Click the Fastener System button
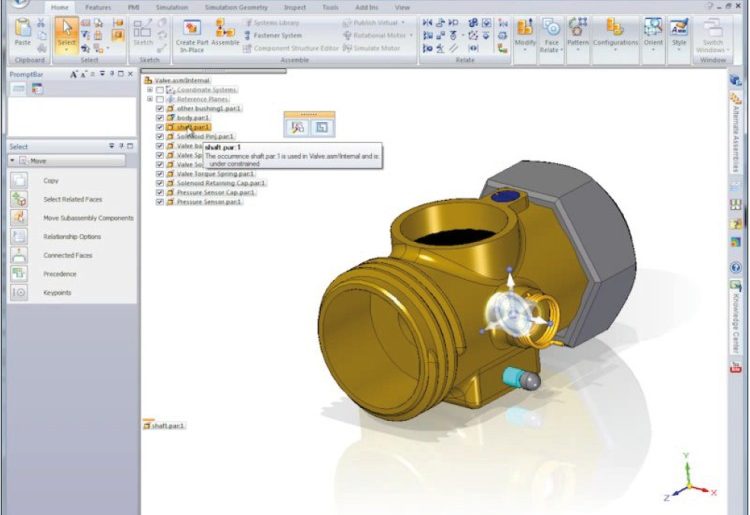Viewport: 750px width, 515px height. tap(276, 35)
